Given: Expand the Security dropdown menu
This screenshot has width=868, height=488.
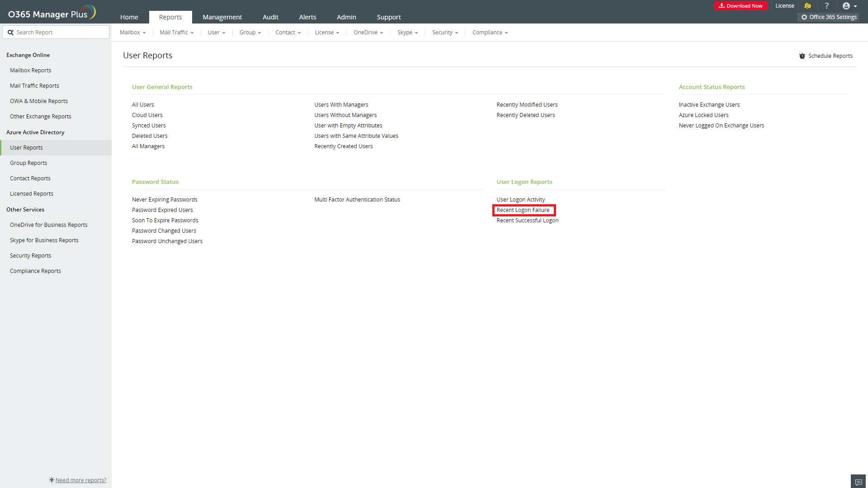Looking at the screenshot, I should tap(445, 33).
